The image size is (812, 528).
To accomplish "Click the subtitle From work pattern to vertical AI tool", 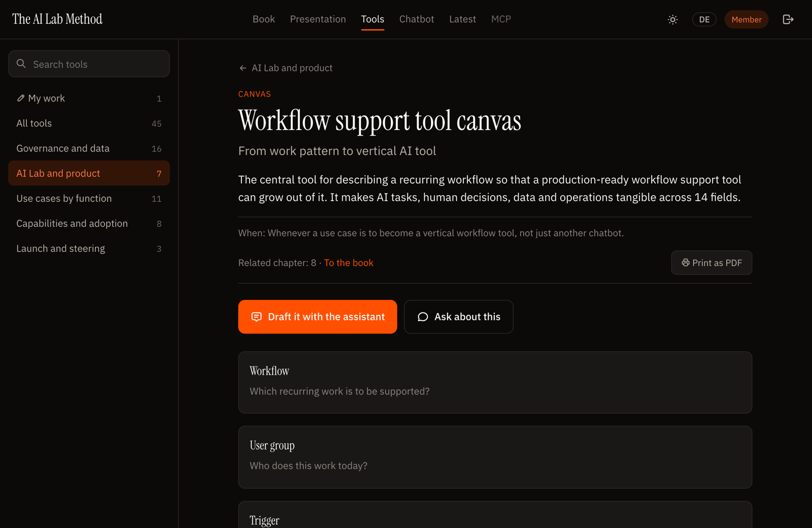I will point(337,151).
